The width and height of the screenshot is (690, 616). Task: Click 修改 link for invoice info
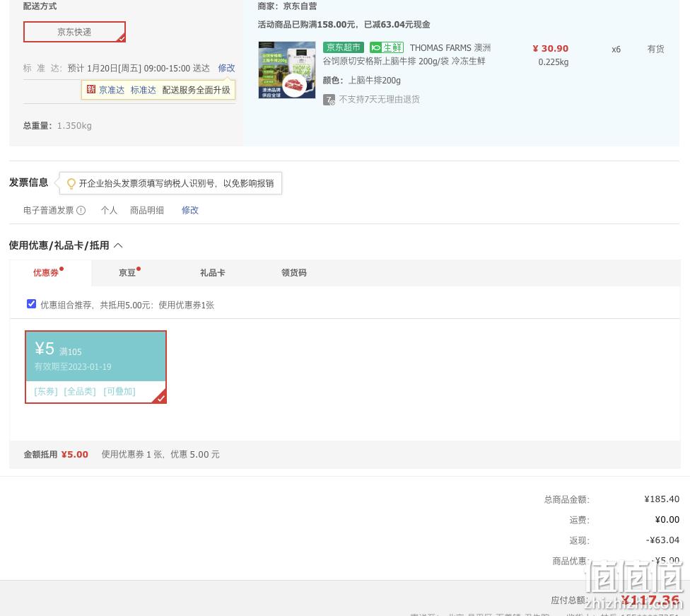190,211
